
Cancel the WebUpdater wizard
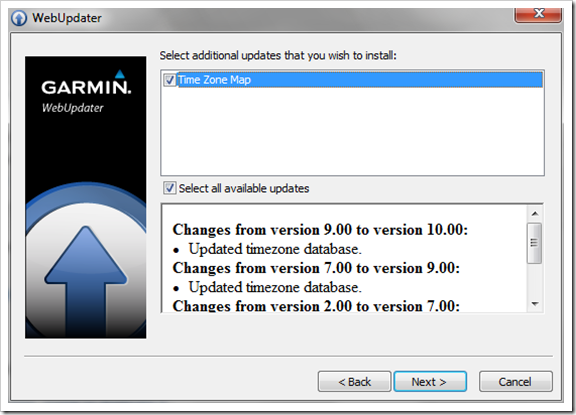(x=515, y=382)
